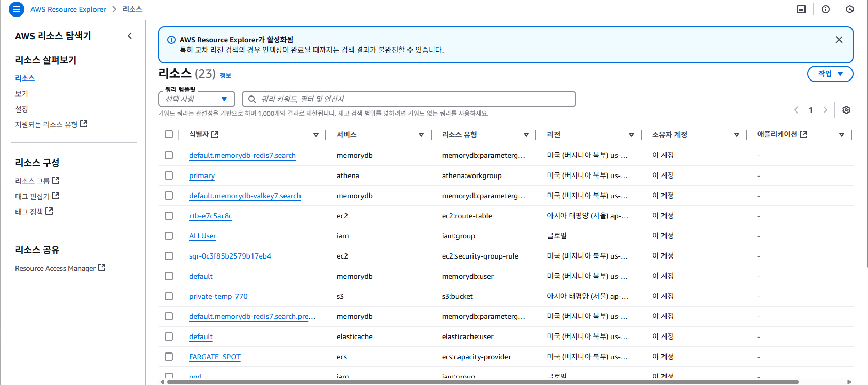
Task: Click the horizontal table scrollbar
Action: click(x=483, y=382)
